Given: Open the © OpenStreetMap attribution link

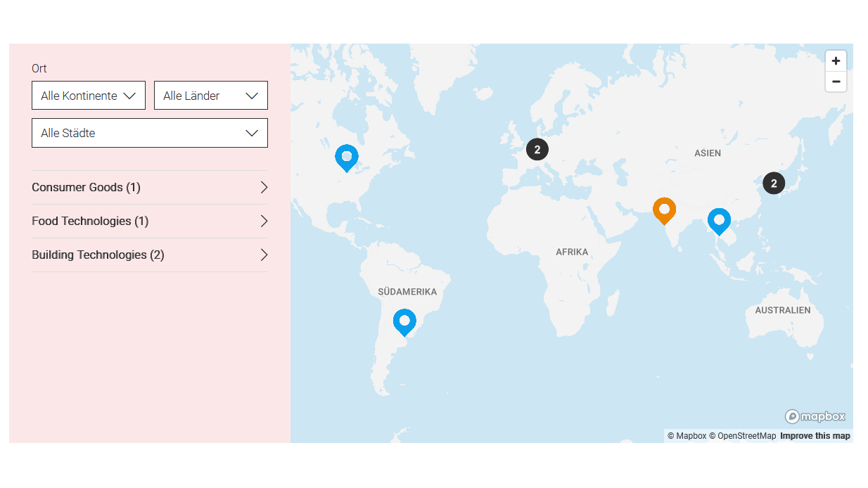Looking at the screenshot, I should tap(742, 436).
